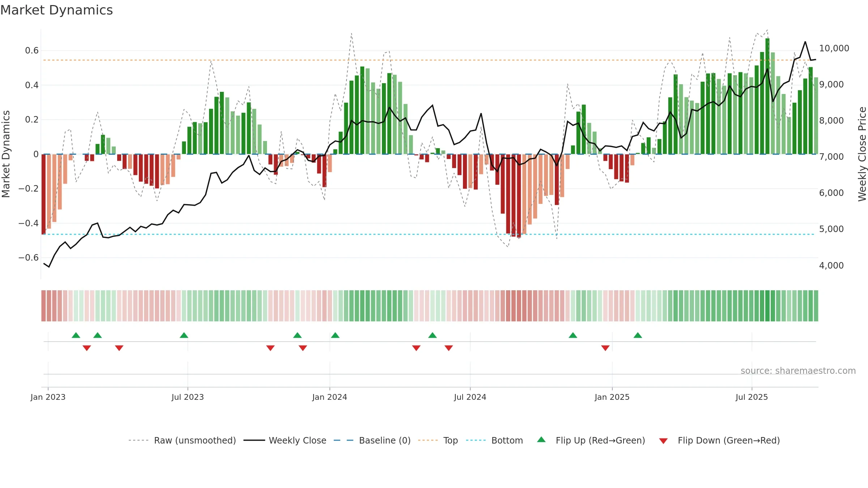Click the Jul 2024 axis label
The width and height of the screenshot is (868, 488).
tap(470, 397)
